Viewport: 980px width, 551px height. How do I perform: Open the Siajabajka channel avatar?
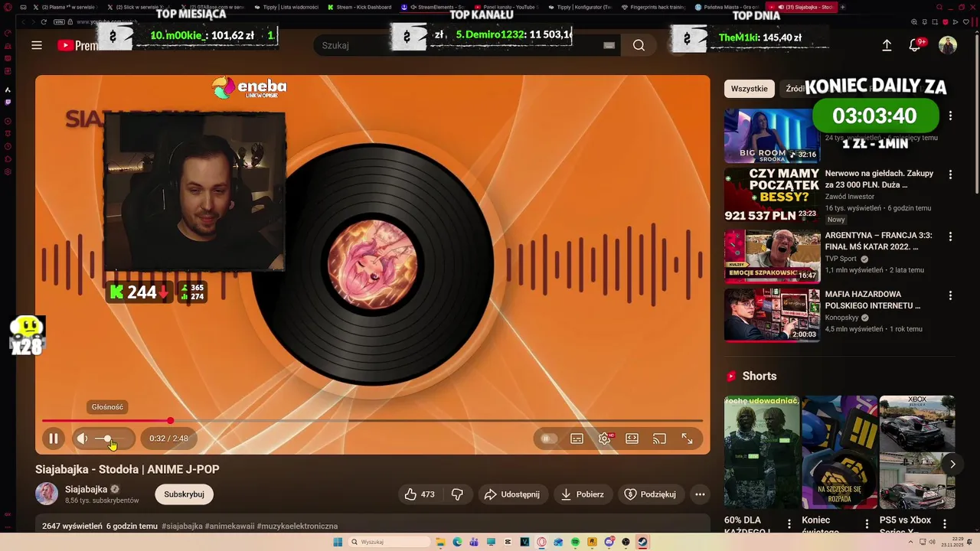click(x=47, y=494)
